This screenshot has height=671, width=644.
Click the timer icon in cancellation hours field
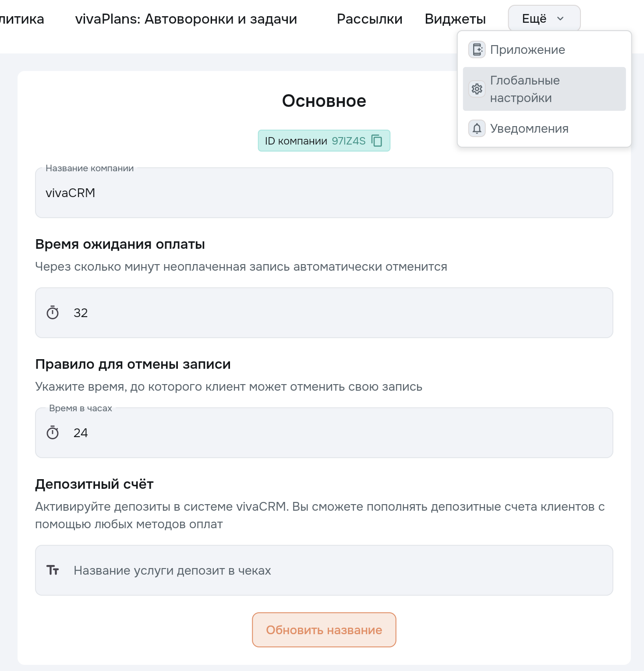(53, 433)
